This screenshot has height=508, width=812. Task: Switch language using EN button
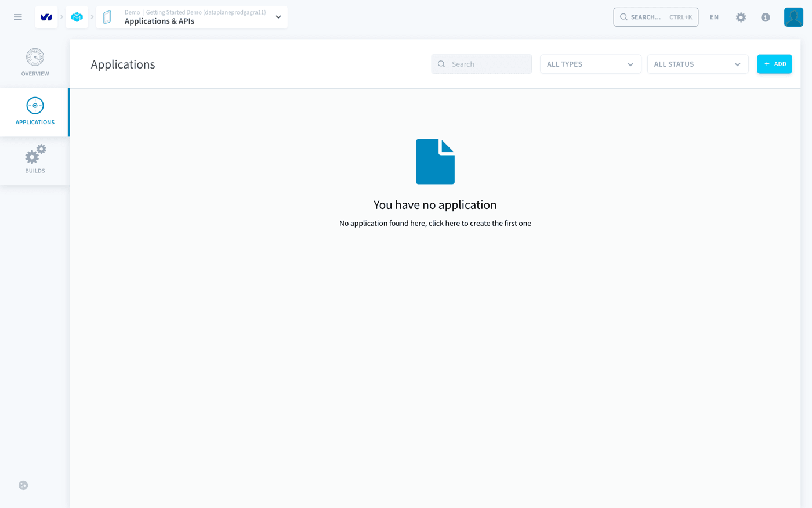tap(714, 17)
